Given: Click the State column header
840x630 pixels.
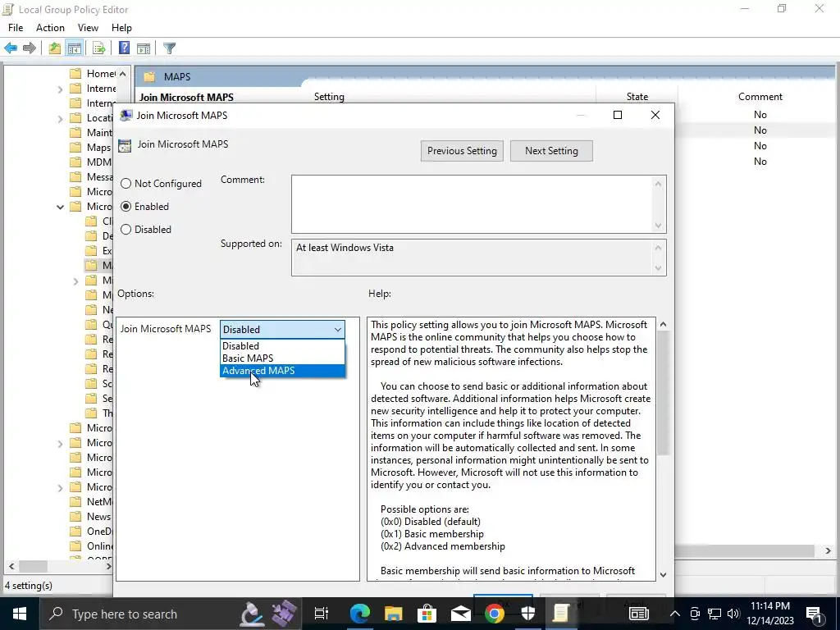Looking at the screenshot, I should point(637,97).
